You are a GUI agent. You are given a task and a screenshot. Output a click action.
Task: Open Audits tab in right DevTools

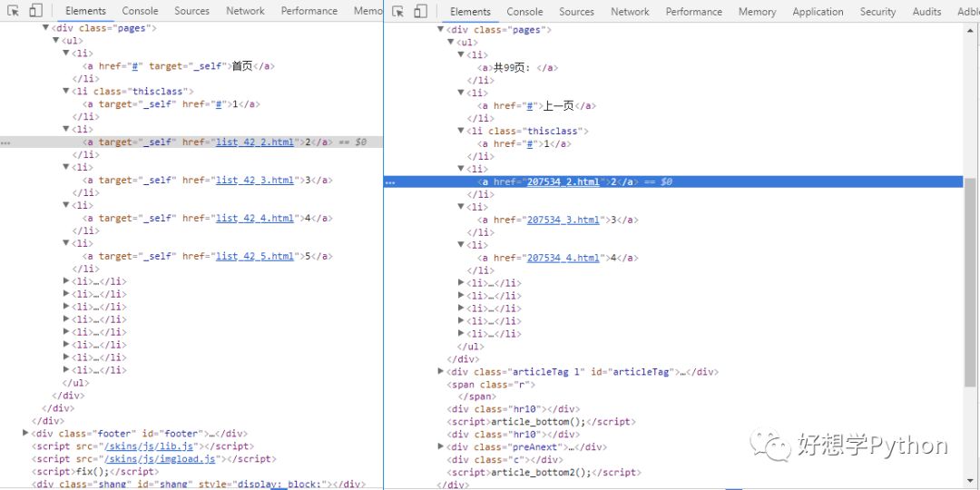tap(926, 11)
